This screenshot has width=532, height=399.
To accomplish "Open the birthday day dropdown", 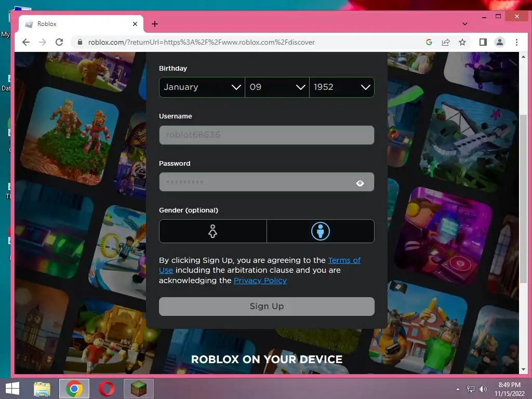I will tap(277, 87).
